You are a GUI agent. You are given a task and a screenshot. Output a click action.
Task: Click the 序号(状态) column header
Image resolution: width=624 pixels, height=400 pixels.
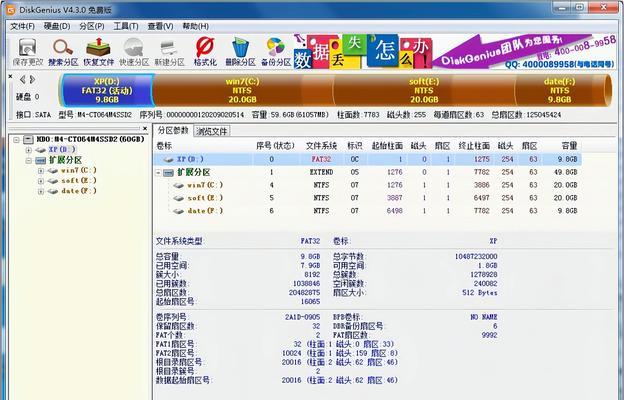click(275, 146)
